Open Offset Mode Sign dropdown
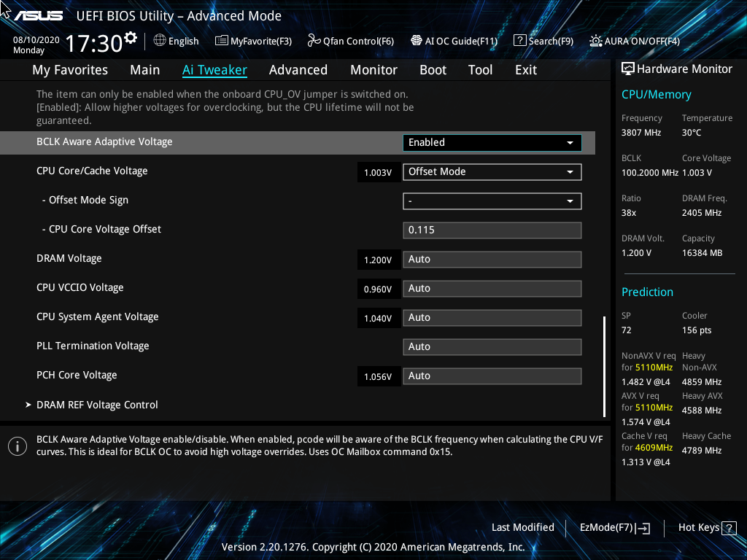 (x=492, y=201)
